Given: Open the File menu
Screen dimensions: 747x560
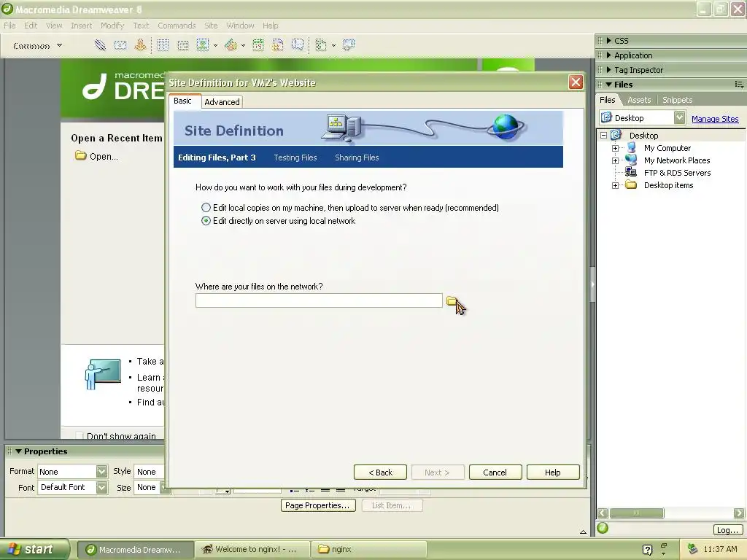Looking at the screenshot, I should tap(9, 26).
